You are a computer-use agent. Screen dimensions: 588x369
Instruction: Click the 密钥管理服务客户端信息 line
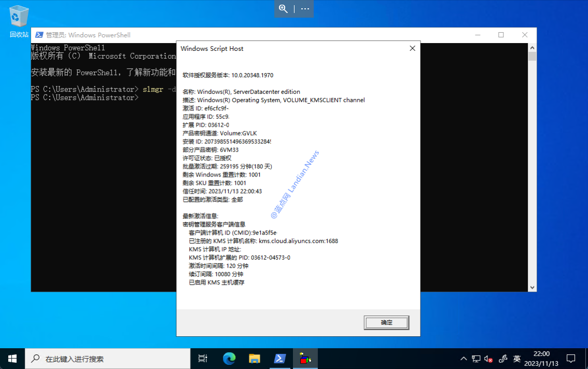(214, 224)
